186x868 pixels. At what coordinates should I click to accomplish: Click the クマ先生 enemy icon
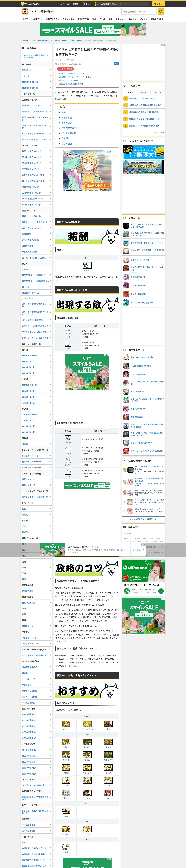point(68,461)
